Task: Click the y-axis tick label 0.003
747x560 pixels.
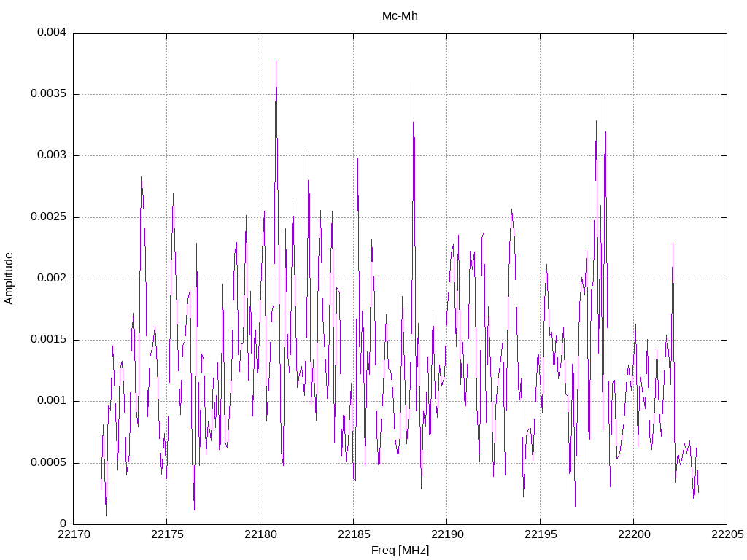Action: click(x=52, y=155)
